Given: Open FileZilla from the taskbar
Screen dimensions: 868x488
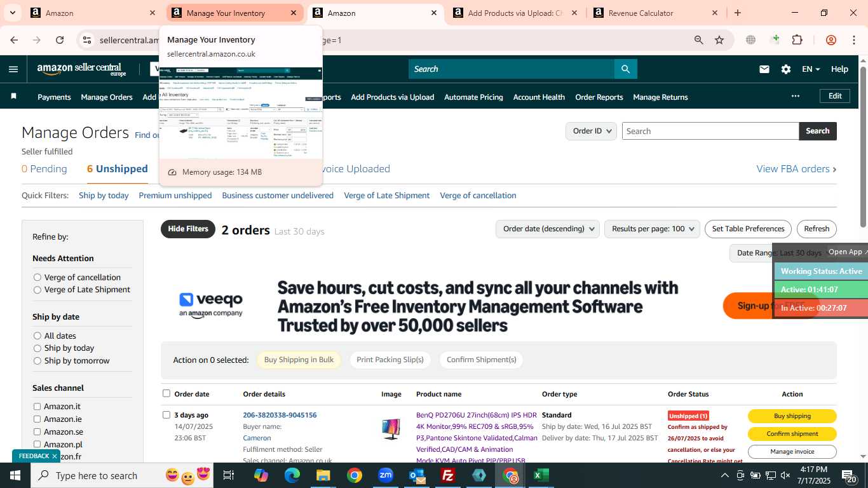Looking at the screenshot, I should click(448, 475).
